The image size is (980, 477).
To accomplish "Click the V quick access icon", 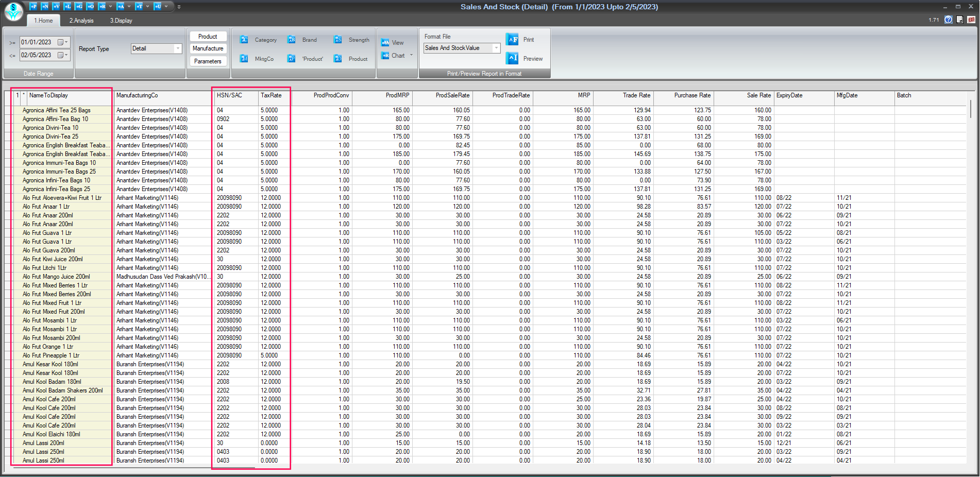I will point(56,6).
